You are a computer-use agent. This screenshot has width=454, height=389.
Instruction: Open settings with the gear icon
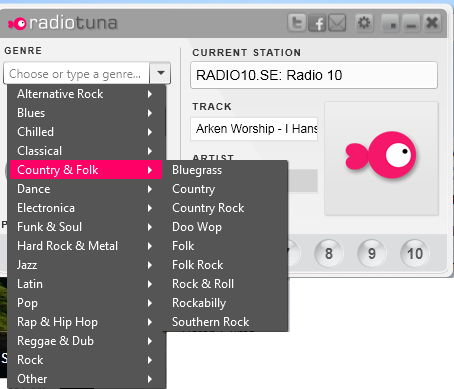tap(364, 23)
